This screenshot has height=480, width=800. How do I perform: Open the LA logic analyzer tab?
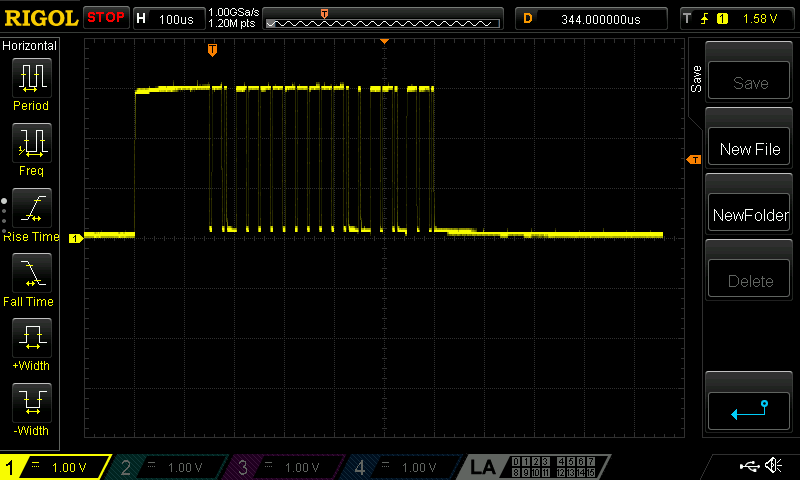pos(483,467)
